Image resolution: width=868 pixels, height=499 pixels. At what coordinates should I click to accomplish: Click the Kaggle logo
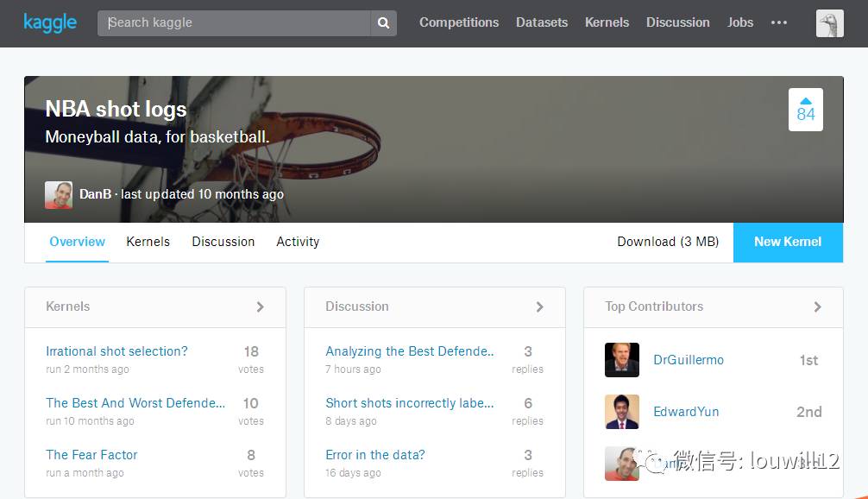coord(50,22)
